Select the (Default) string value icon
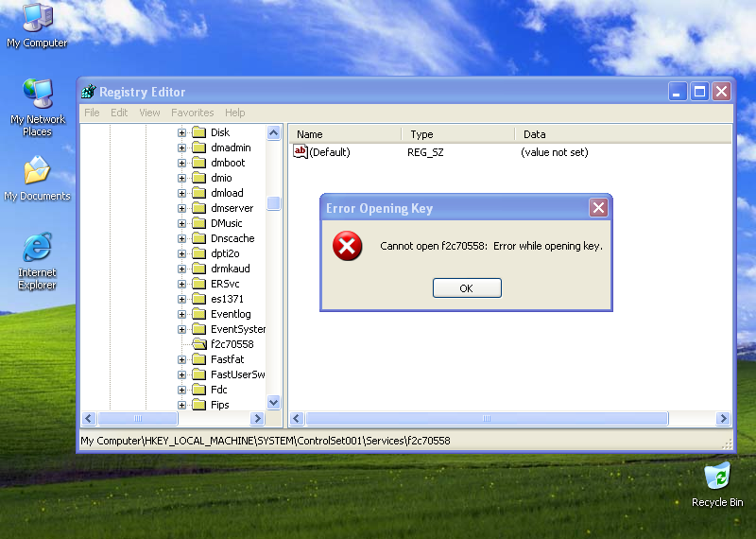756x539 pixels. point(300,152)
